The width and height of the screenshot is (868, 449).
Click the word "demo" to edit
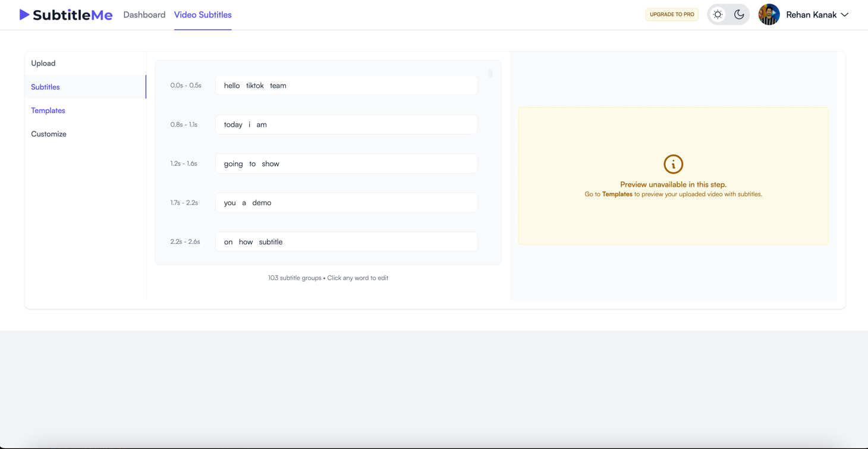pyautogui.click(x=262, y=203)
